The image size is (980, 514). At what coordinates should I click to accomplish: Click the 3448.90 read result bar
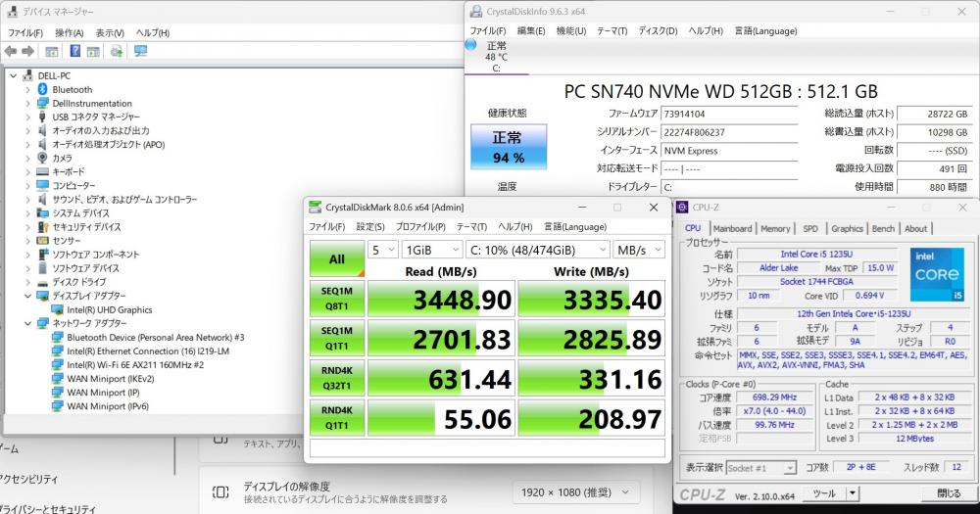tap(441, 299)
